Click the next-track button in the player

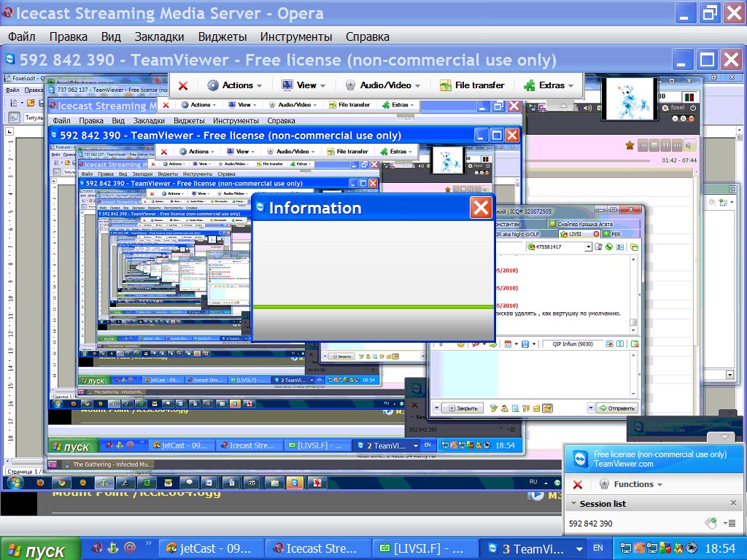coord(678,145)
